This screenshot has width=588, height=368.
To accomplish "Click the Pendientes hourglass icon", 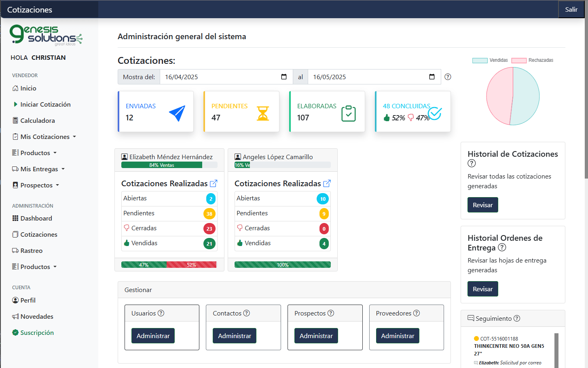I will click(263, 114).
